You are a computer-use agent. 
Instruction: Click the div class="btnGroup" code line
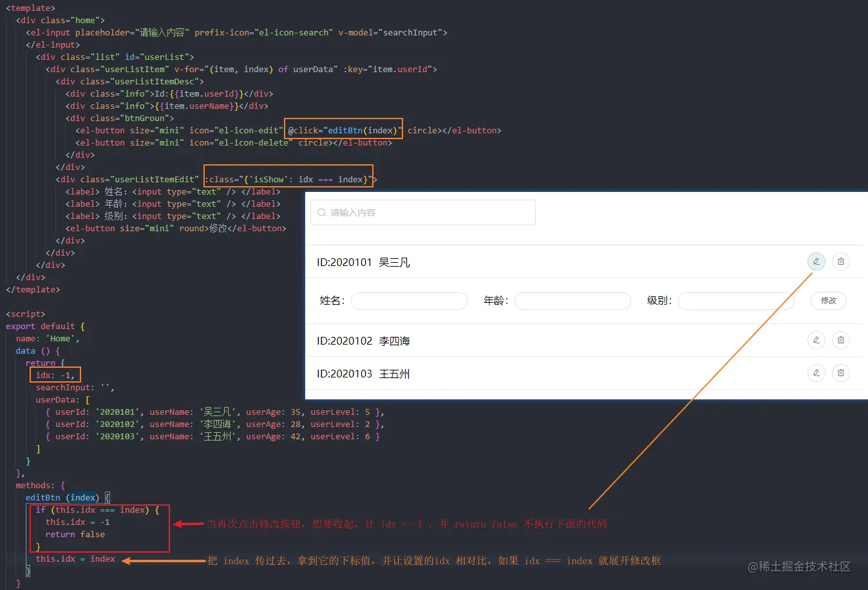(x=120, y=118)
